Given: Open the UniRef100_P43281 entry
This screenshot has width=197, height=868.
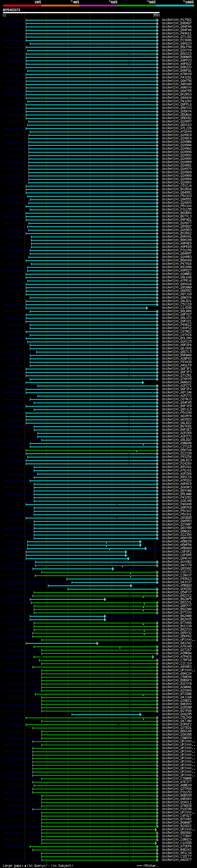Looking at the screenshot, I should [x=176, y=78].
